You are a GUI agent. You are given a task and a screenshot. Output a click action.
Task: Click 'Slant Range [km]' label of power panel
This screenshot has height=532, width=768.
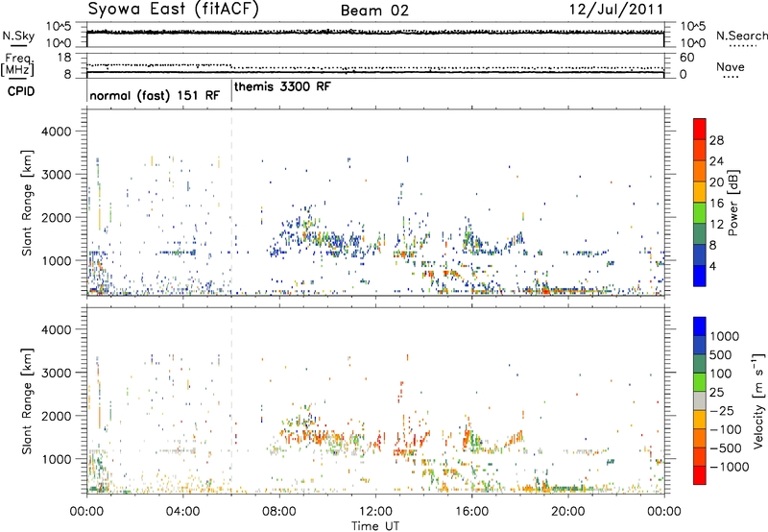(27, 203)
